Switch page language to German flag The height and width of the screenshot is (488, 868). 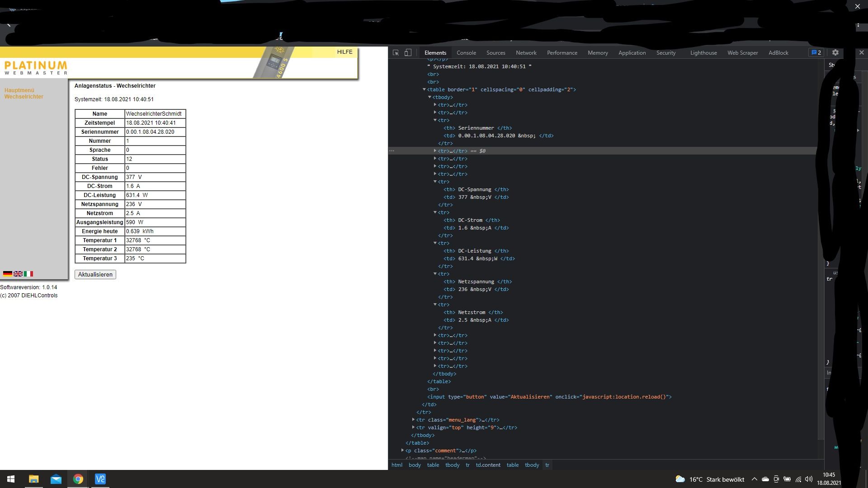(8, 274)
